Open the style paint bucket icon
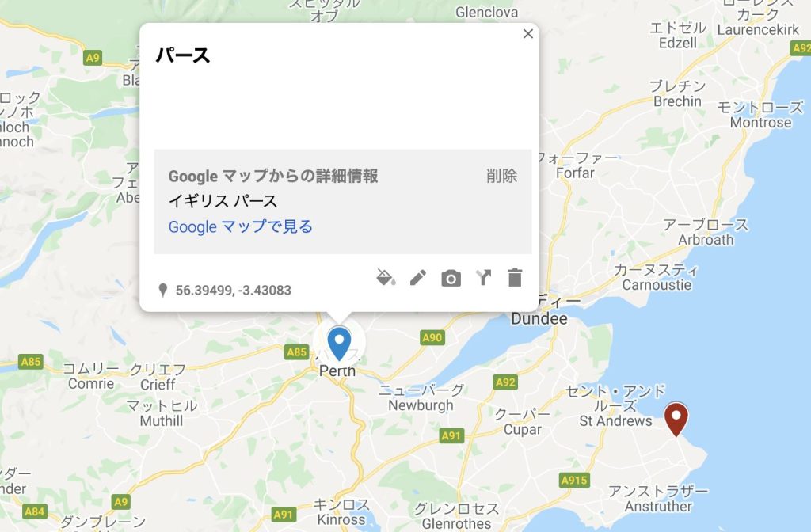The height and width of the screenshot is (532, 811). [x=386, y=278]
